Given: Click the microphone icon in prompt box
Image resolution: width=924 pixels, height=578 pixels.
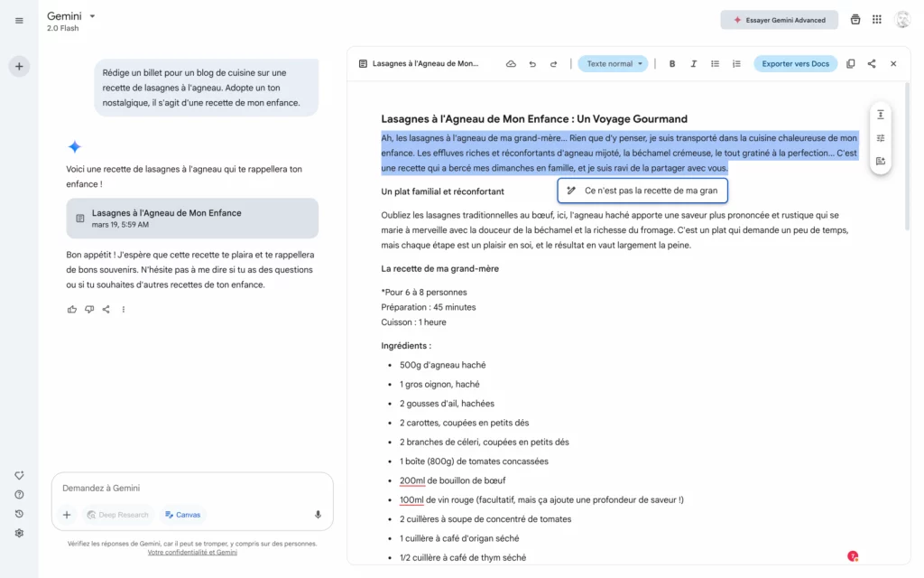Looking at the screenshot, I should click(318, 515).
